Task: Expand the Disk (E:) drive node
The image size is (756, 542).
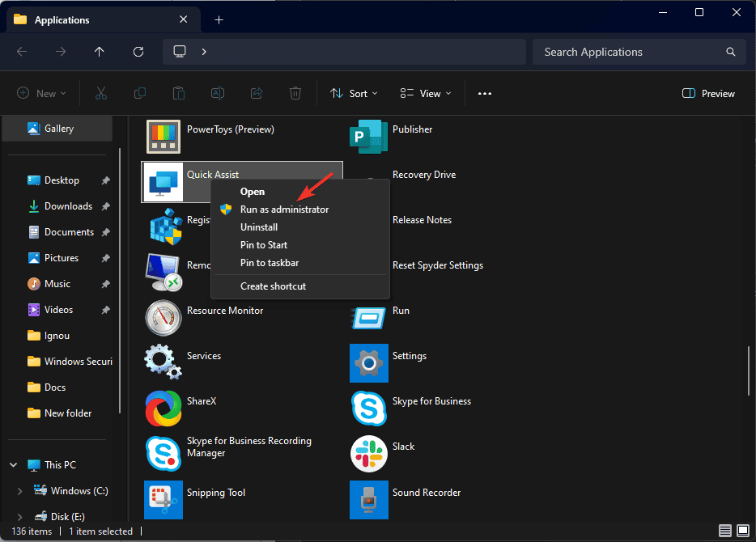Action: point(19,517)
